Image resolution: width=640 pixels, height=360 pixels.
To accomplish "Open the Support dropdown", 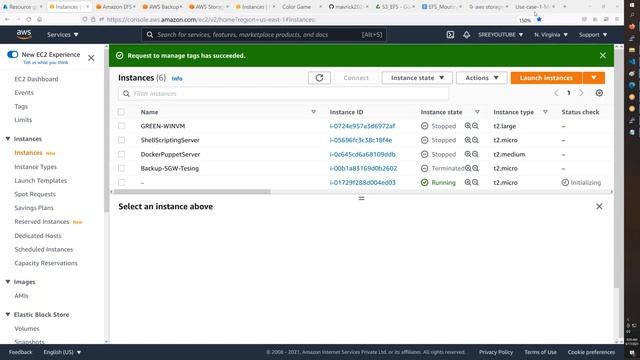I will 593,35.
